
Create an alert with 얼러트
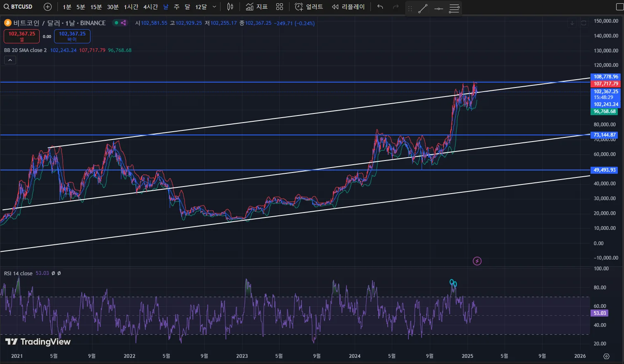(x=308, y=7)
